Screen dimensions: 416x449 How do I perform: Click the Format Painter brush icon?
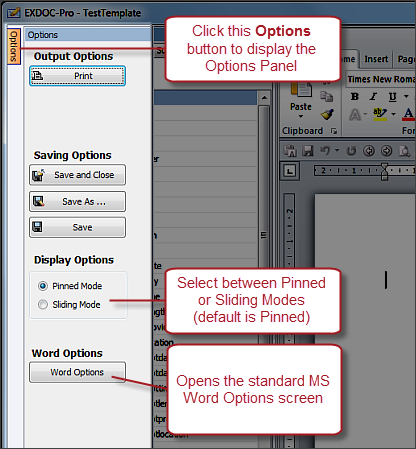(x=327, y=114)
